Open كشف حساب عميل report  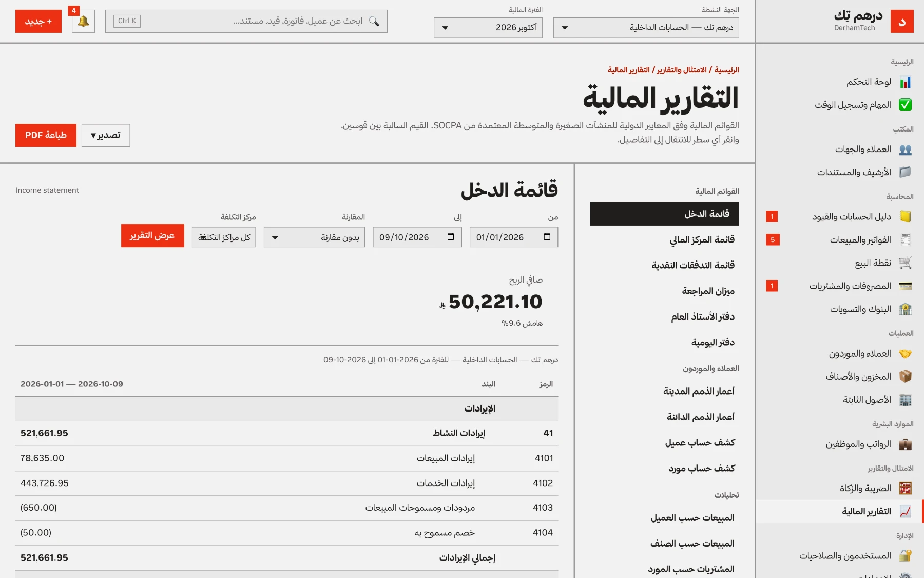665,443
